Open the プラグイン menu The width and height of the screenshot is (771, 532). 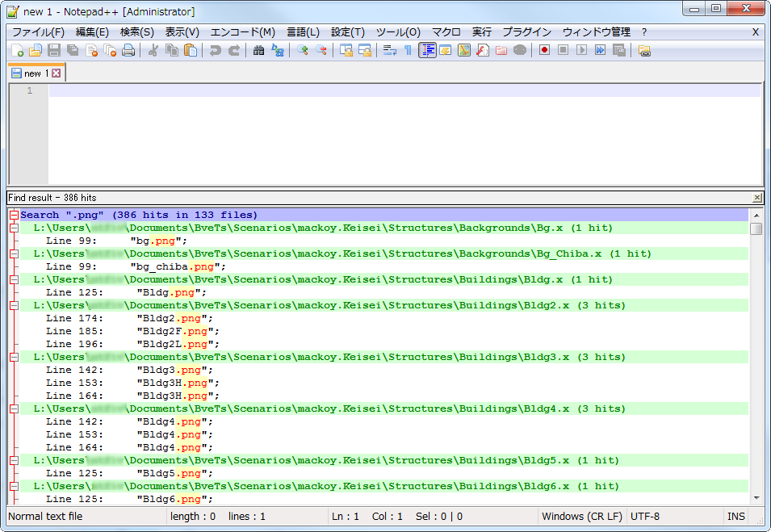click(x=526, y=32)
